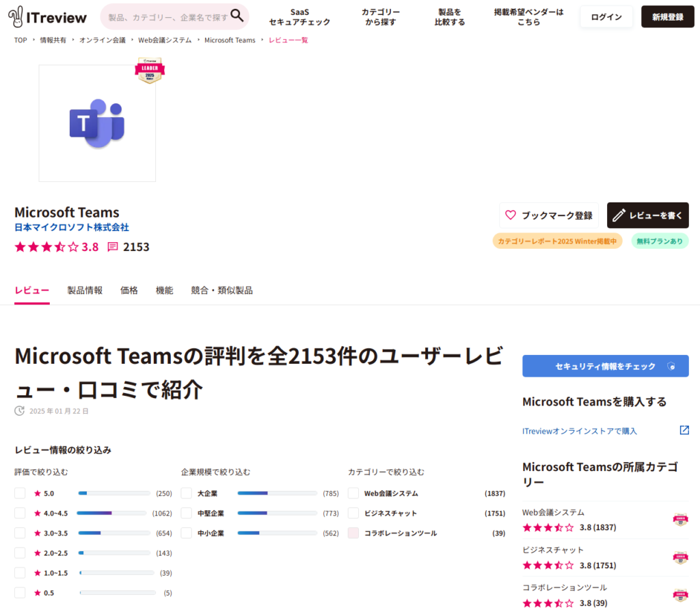This screenshot has width=700, height=612.
Task: Click the 新規登録 button
Action: pos(668,17)
